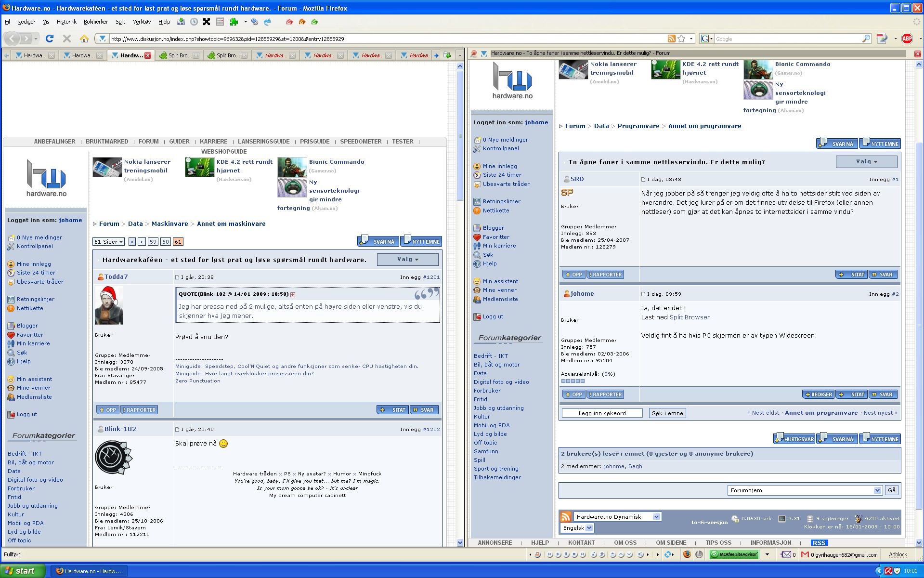This screenshot has width=924, height=578.
Task: Click Todda7's avatar thumbnail
Action: (x=109, y=305)
